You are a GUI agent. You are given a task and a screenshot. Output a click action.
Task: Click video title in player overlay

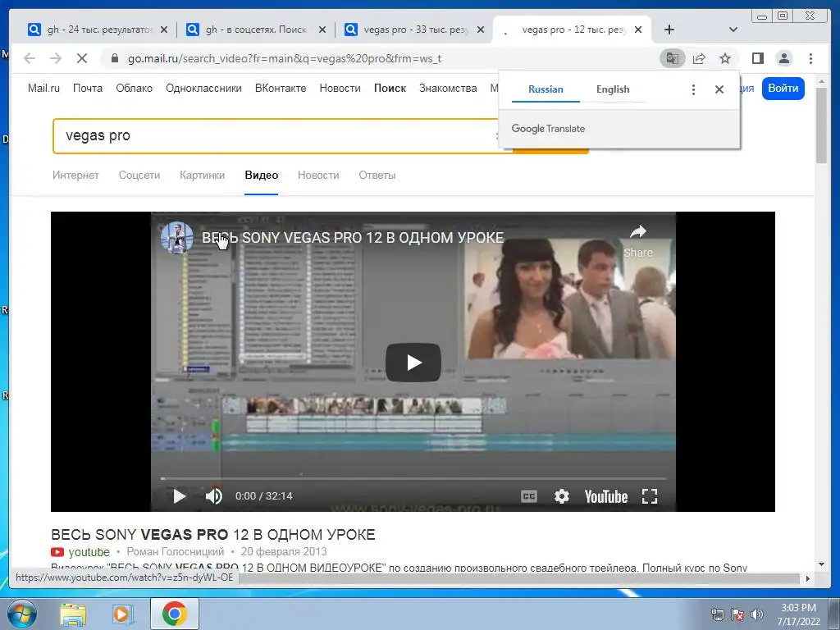click(x=353, y=237)
